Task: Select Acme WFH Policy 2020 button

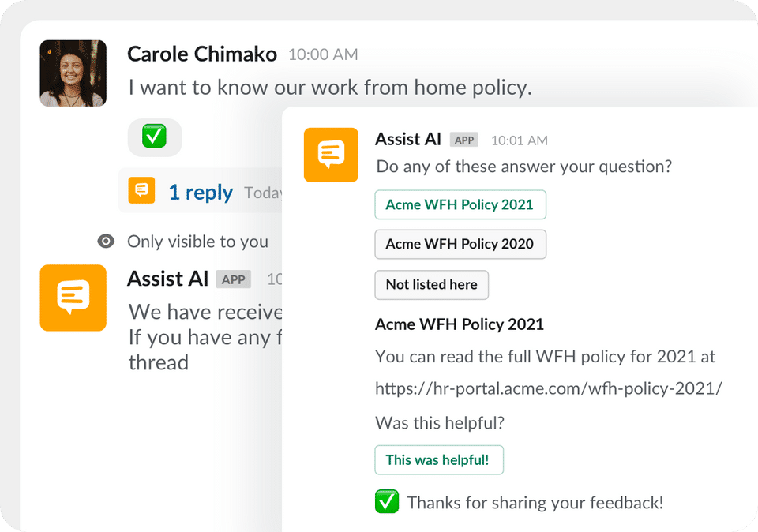Action: pos(460,244)
